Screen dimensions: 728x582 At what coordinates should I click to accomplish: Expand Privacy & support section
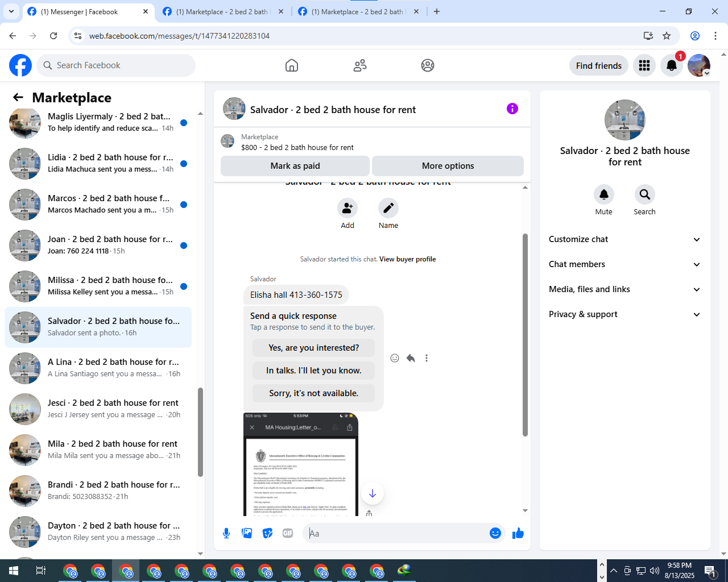pyautogui.click(x=624, y=314)
